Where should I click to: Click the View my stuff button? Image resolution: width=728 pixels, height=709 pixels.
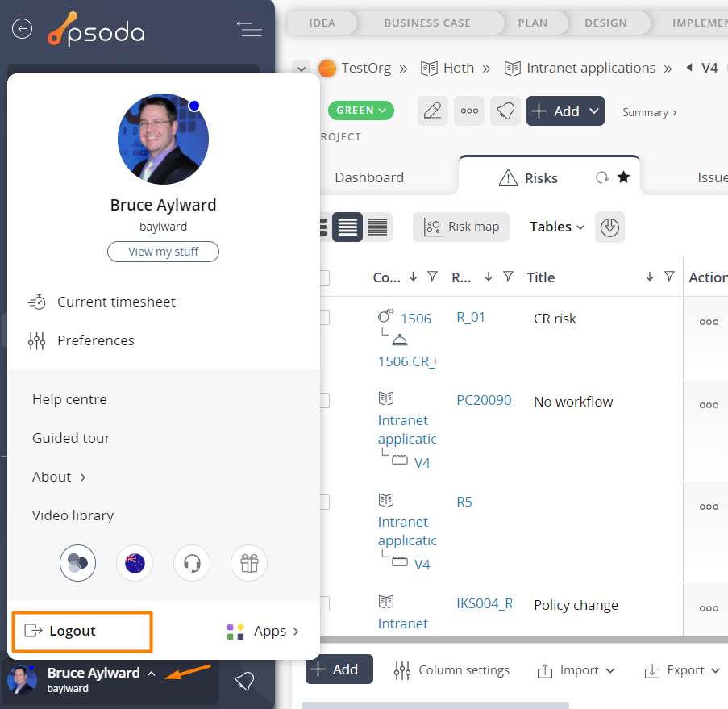pyautogui.click(x=163, y=252)
